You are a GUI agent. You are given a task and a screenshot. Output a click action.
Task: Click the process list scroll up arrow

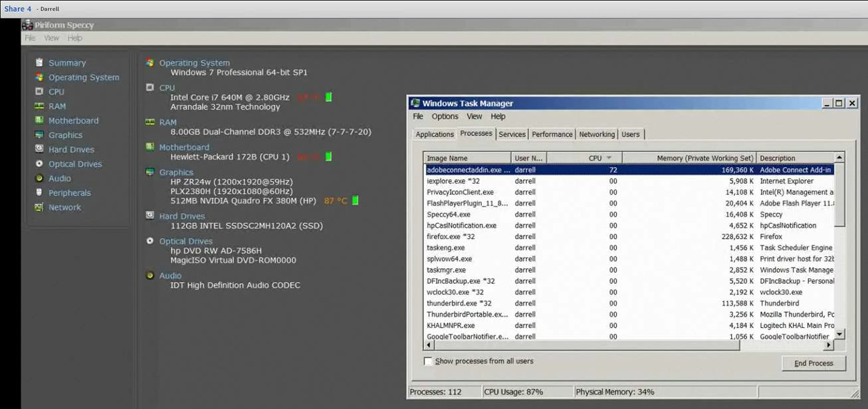[x=839, y=157]
